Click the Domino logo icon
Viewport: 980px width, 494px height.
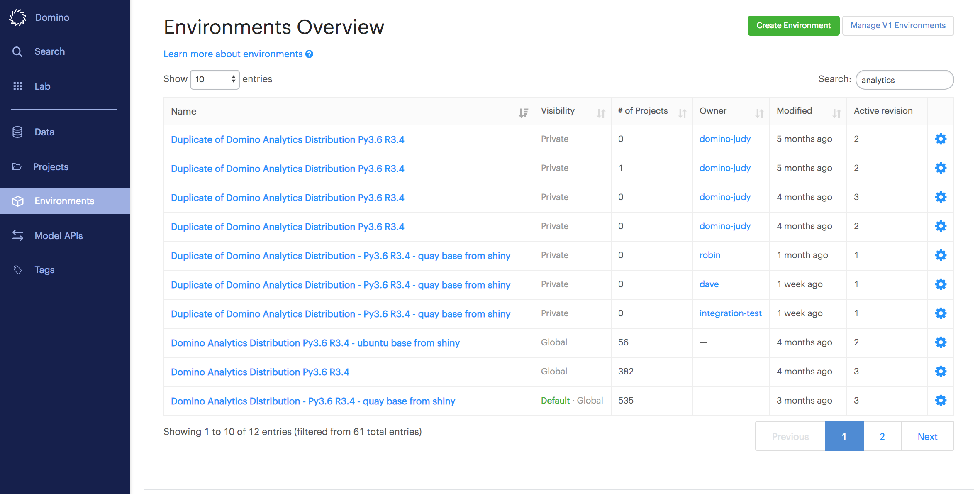pyautogui.click(x=17, y=17)
